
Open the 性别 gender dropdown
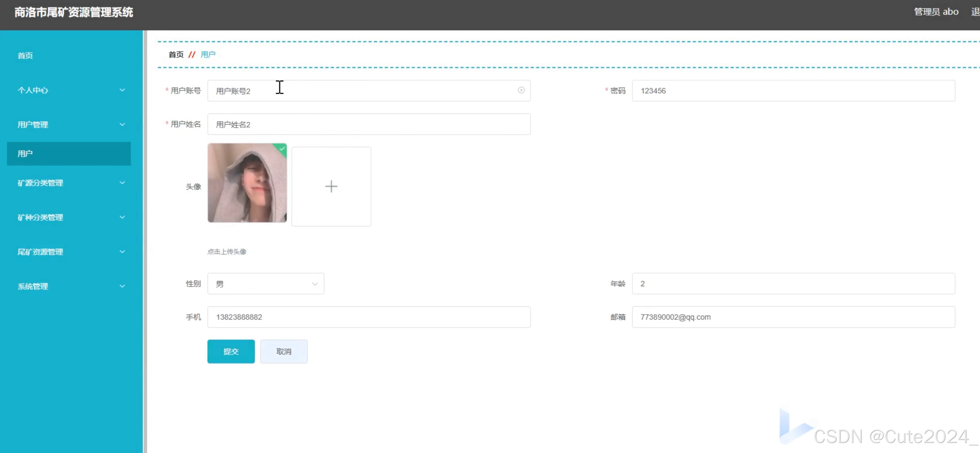[x=265, y=284]
